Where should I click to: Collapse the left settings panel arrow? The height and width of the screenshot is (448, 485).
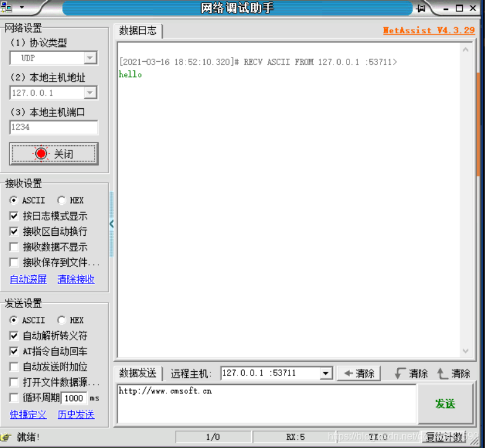(x=111, y=224)
